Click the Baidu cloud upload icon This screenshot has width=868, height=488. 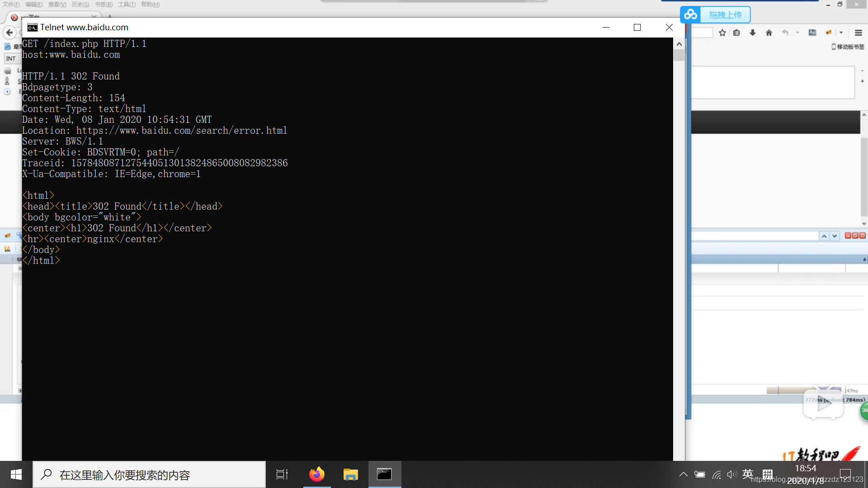click(x=690, y=15)
